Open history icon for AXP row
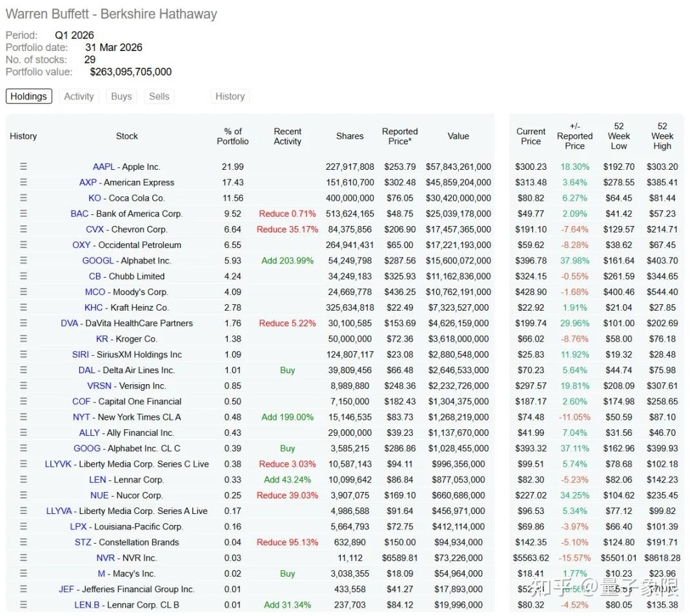The width and height of the screenshot is (697, 616). (x=24, y=182)
